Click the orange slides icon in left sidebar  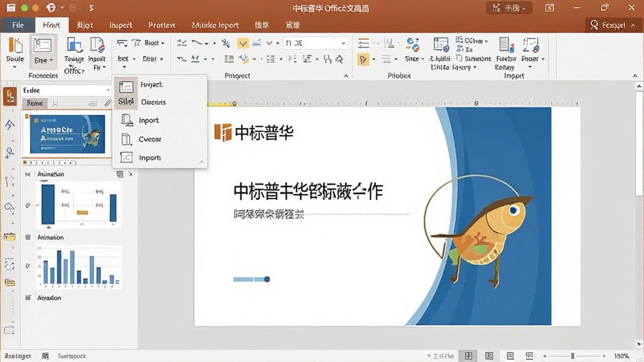10,96
